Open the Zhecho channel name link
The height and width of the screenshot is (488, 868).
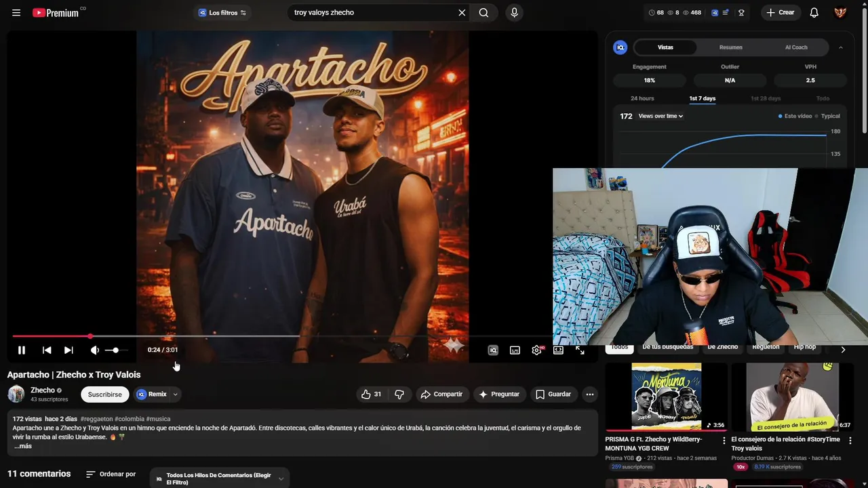pyautogui.click(x=43, y=390)
